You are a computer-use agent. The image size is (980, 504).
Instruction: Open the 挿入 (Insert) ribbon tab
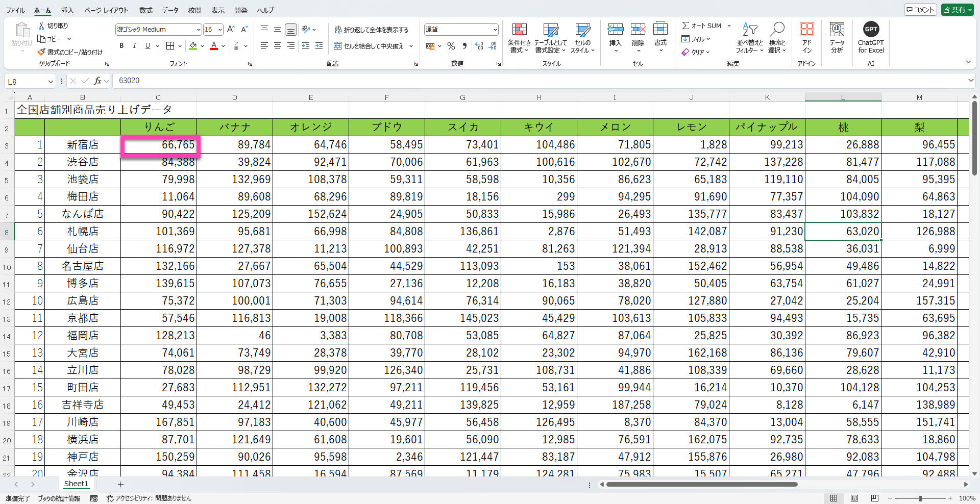click(67, 10)
